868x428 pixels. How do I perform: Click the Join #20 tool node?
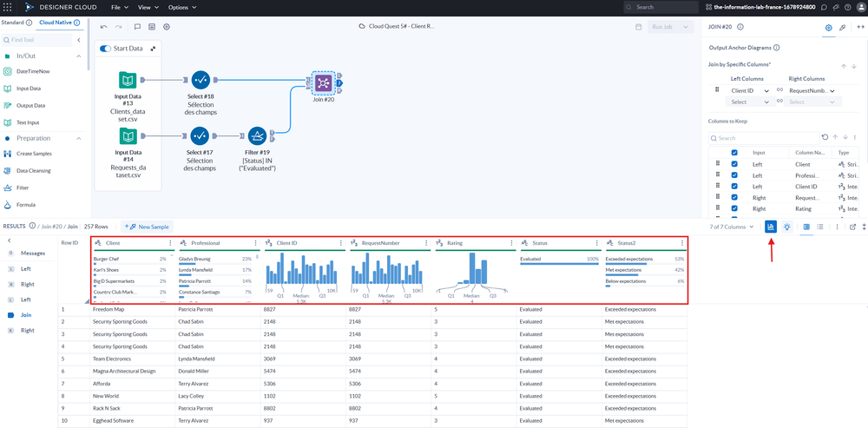coord(323,83)
